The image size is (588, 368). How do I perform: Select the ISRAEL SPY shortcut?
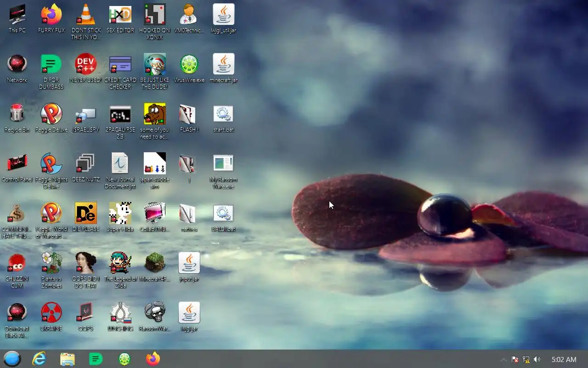point(86,118)
